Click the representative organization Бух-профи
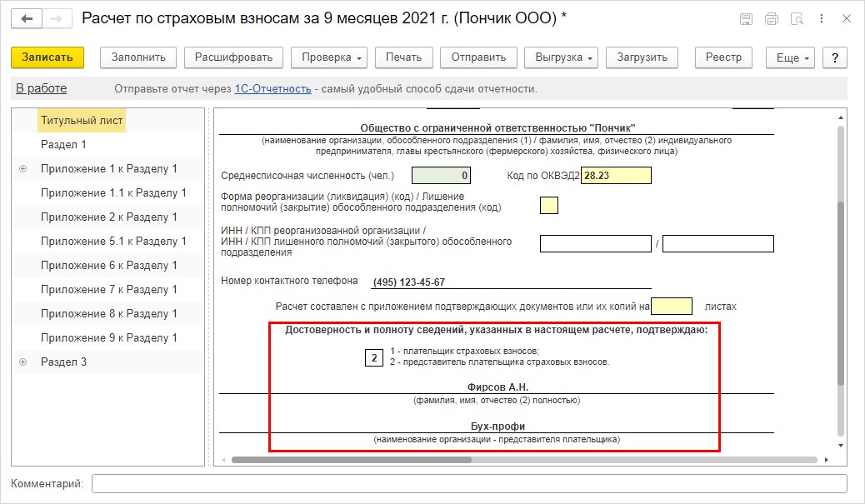This screenshot has height=504, width=865. click(497, 427)
